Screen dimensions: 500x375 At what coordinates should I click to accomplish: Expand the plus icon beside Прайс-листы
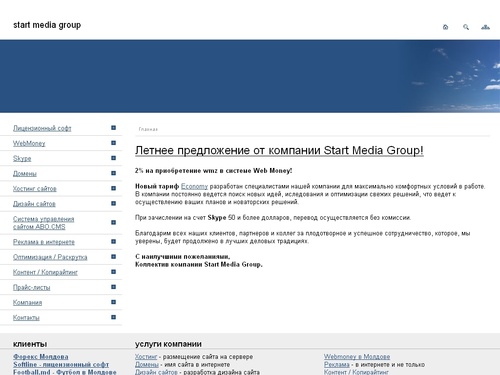pos(113,287)
